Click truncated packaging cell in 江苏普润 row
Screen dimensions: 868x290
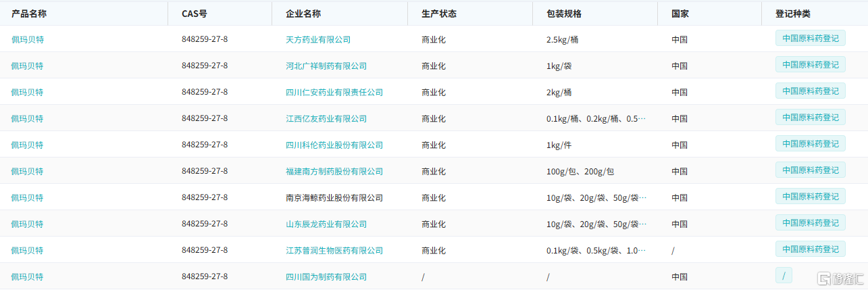click(596, 250)
